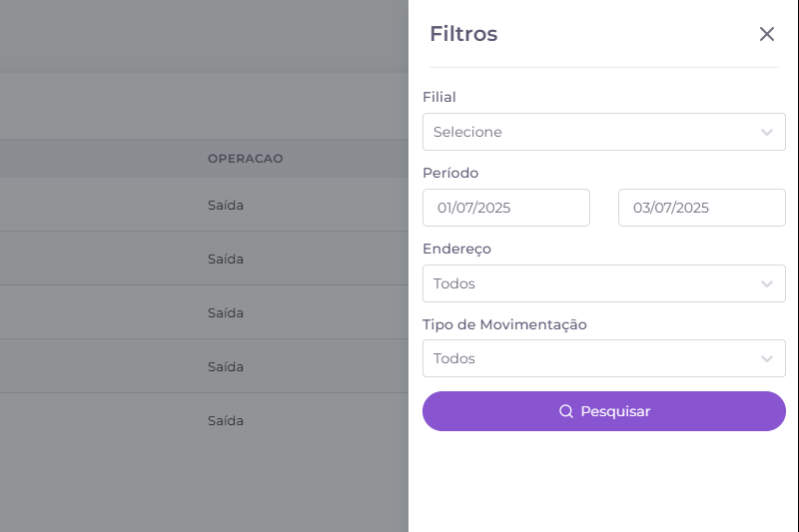Click the OPERACAO column header
Image resolution: width=799 pixels, height=532 pixels.
(x=245, y=159)
